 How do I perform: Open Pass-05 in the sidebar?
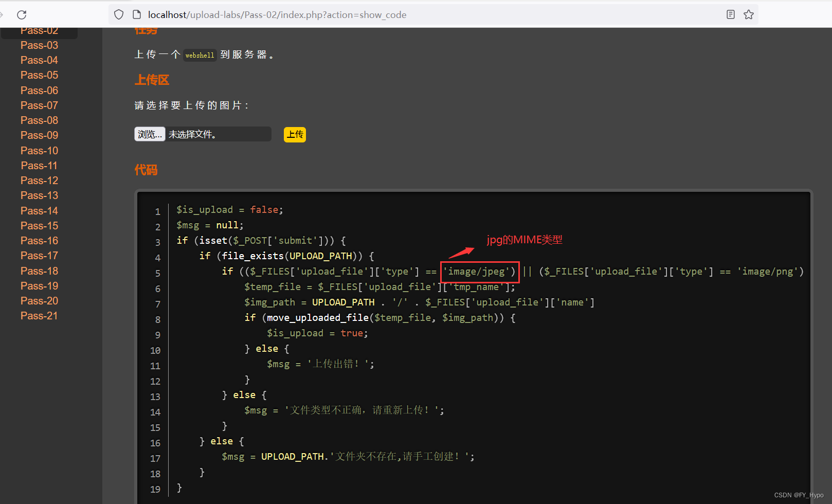click(40, 75)
